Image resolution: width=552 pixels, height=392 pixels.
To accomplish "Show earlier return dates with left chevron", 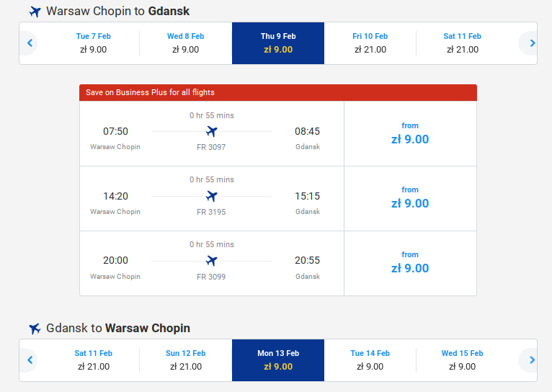I will [x=30, y=360].
